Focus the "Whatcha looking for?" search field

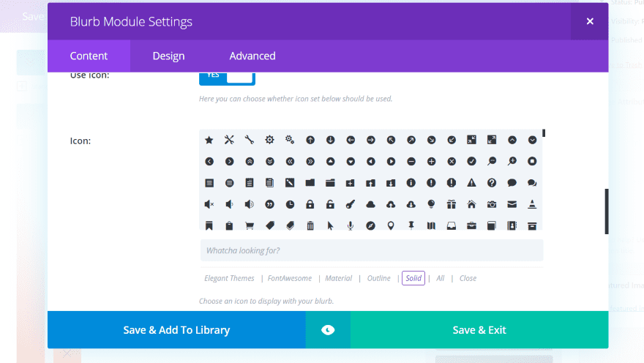(x=372, y=250)
